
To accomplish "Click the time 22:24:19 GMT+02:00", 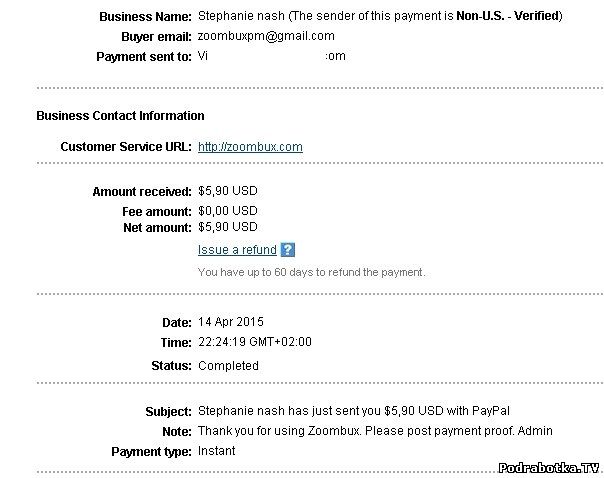I will (x=255, y=342).
